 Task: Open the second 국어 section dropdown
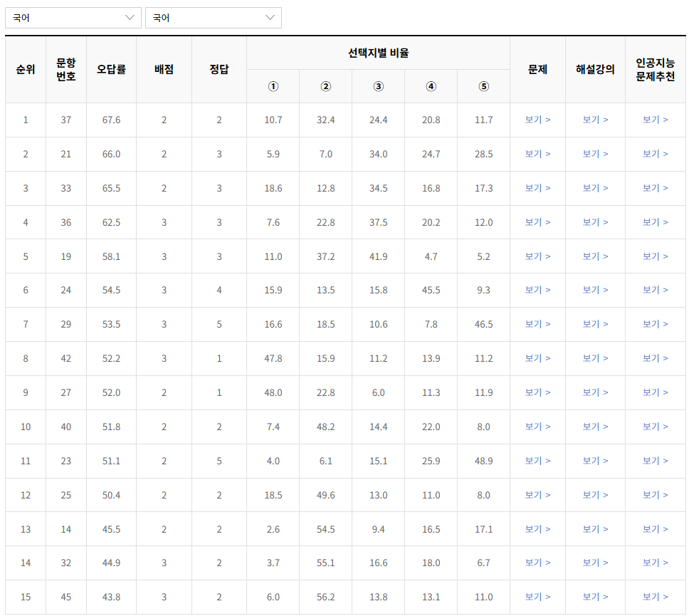pos(212,17)
